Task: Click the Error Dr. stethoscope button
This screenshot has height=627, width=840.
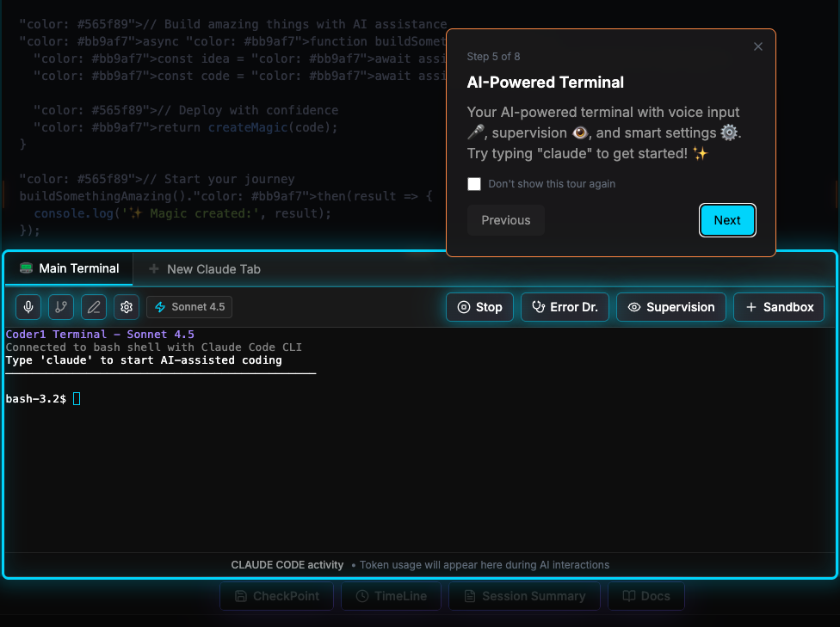Action: (565, 306)
